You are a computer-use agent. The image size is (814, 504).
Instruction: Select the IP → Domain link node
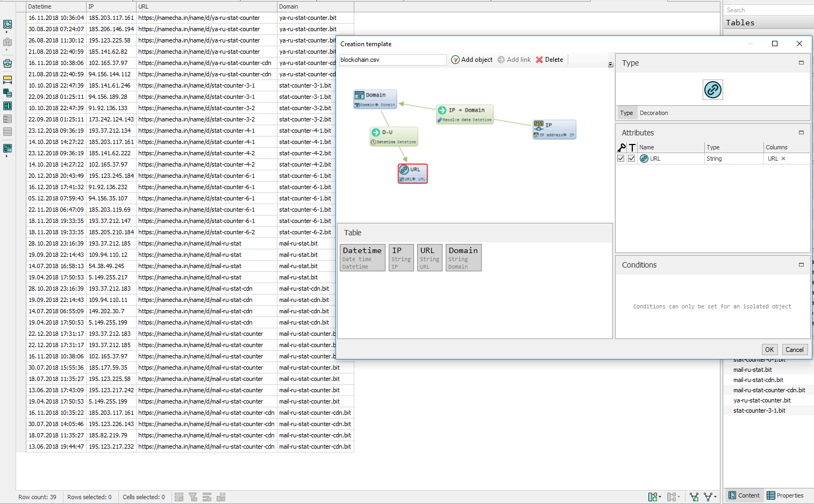coord(465,114)
